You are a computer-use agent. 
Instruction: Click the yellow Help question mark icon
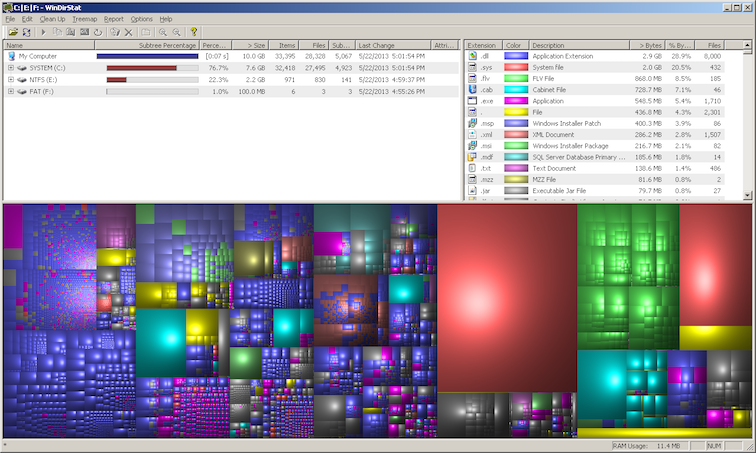(x=194, y=32)
